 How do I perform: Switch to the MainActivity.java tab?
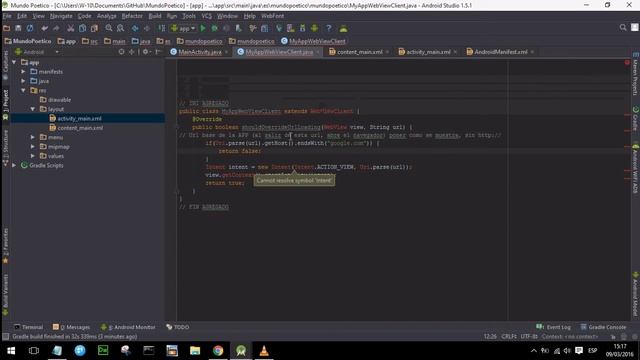click(200, 52)
